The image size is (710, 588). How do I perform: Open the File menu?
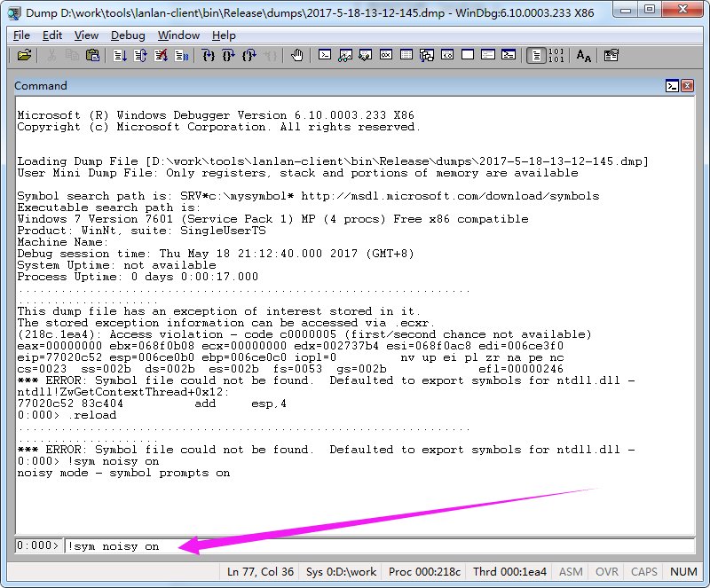point(21,35)
